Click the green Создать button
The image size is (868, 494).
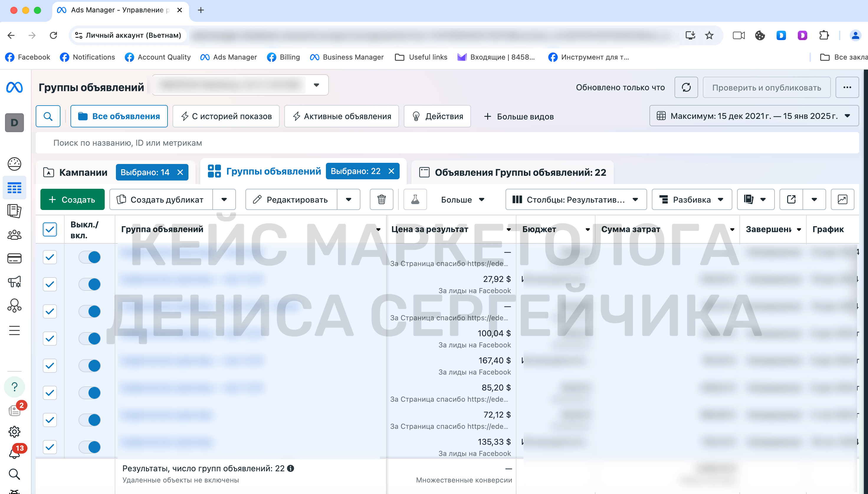72,199
